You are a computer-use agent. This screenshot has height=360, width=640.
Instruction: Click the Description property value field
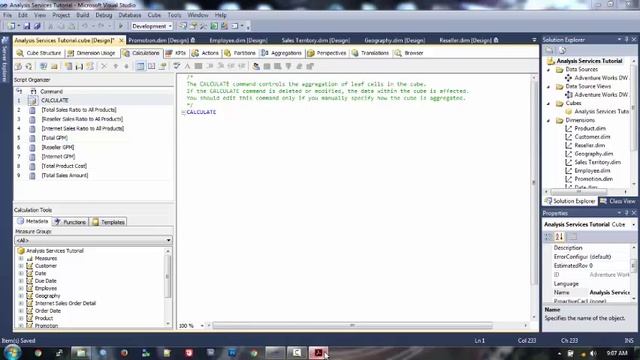click(x=609, y=248)
